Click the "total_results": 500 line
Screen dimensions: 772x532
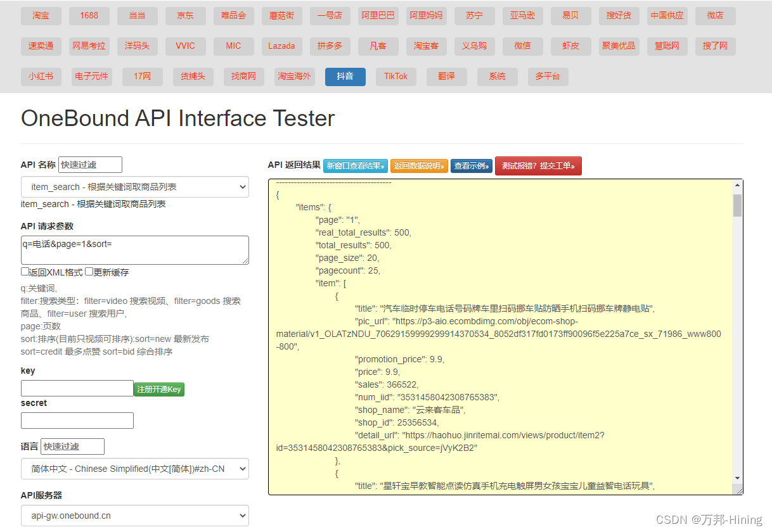tap(354, 245)
